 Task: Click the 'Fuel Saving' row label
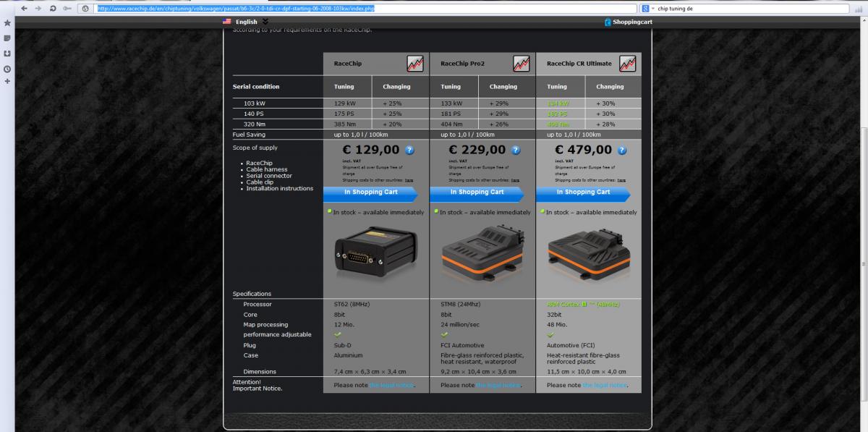point(249,135)
